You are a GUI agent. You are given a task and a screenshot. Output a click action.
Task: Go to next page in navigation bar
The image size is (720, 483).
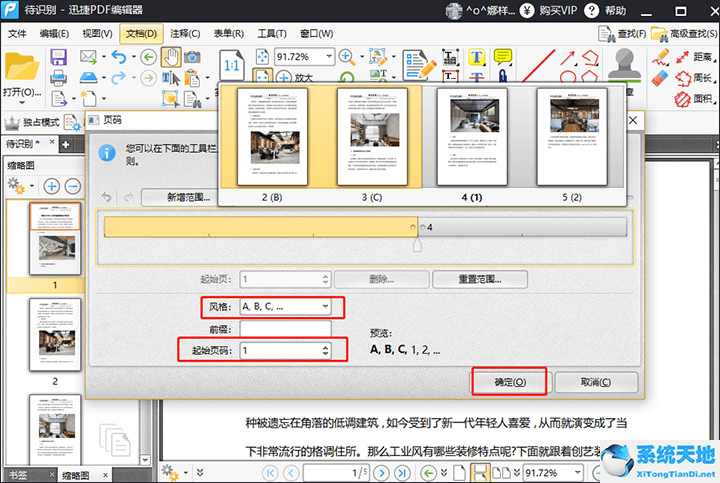[381, 472]
